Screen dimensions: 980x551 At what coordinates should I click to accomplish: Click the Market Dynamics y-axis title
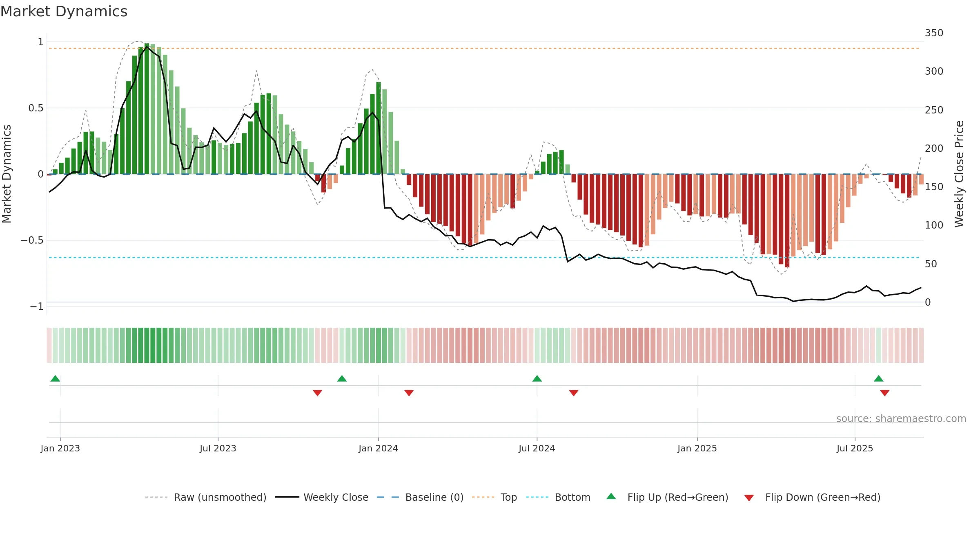pyautogui.click(x=7, y=174)
